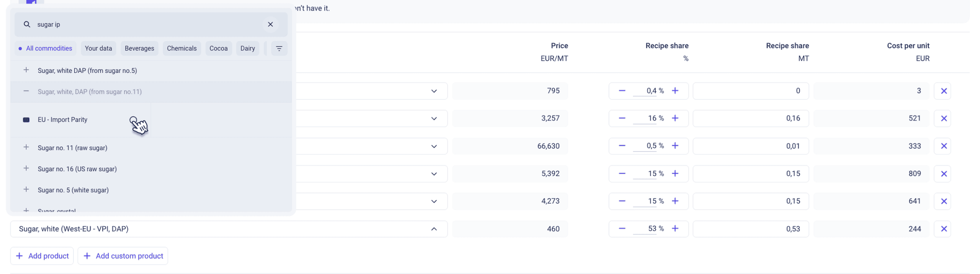The image size is (980, 274).
Task: Clear the search field with the X icon
Action: (x=270, y=24)
